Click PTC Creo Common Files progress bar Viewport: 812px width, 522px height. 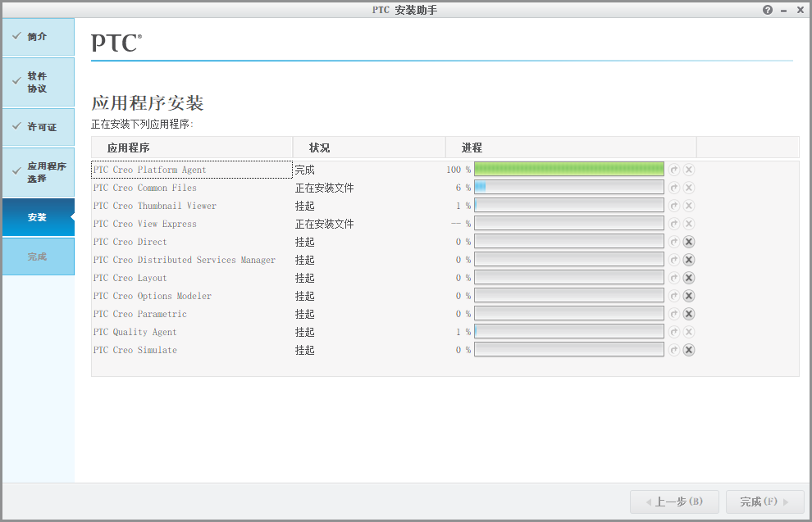[569, 188]
